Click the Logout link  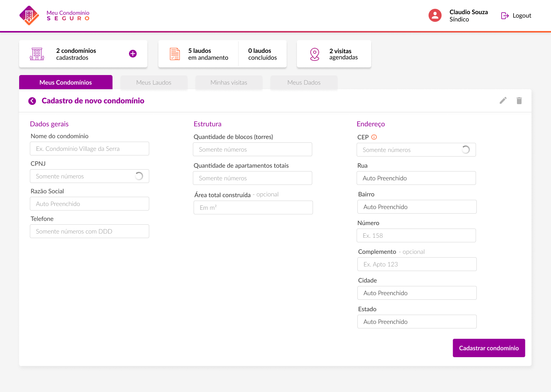(516, 16)
